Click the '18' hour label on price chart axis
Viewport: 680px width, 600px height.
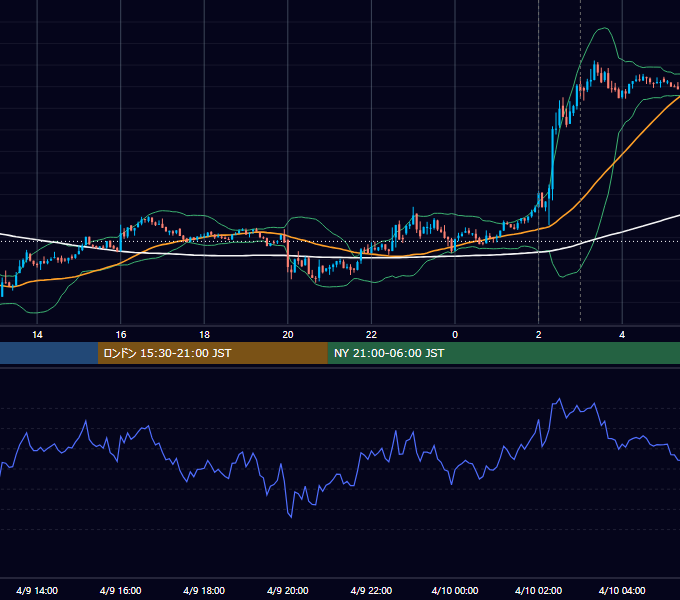tap(204, 335)
